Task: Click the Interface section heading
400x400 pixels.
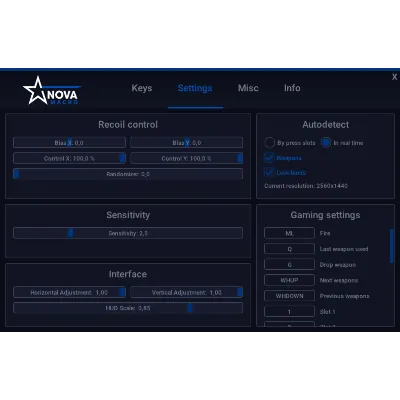Action: coord(128,274)
